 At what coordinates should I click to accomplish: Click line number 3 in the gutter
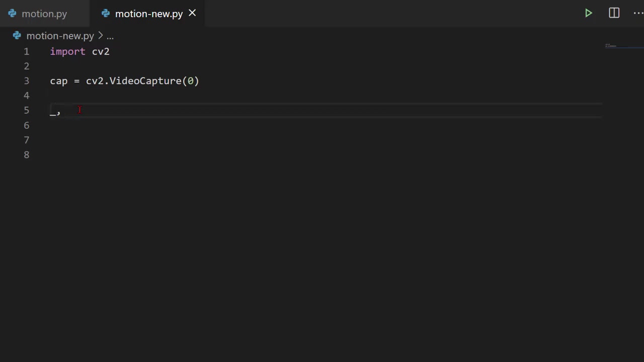[26, 81]
